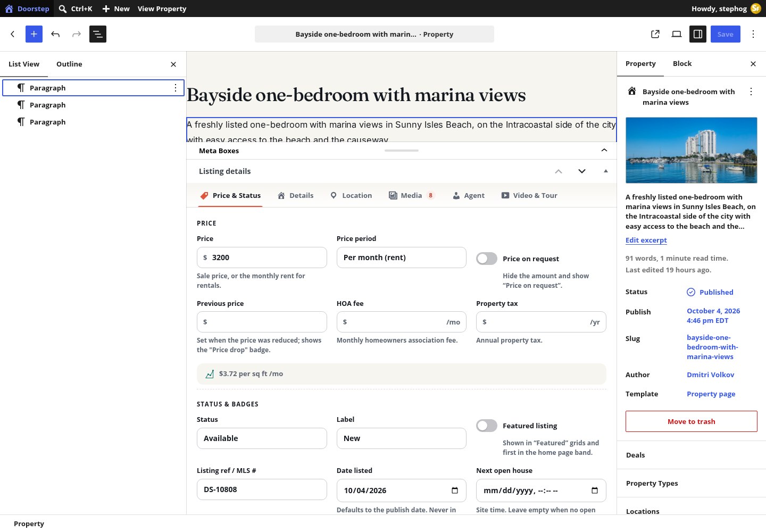Open the editor options three-dot menu
The width and height of the screenshot is (766, 532).
click(753, 34)
